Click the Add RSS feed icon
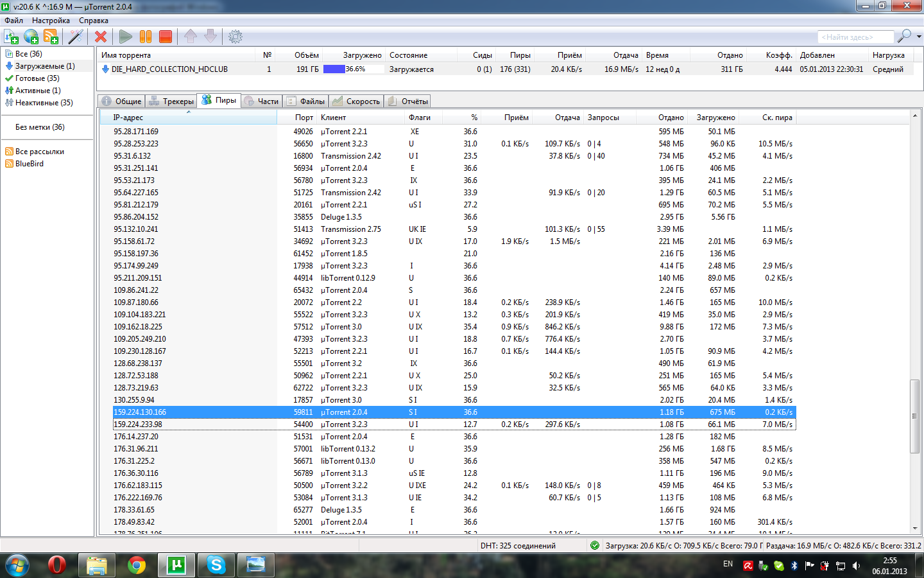The image size is (924, 578). [51, 37]
